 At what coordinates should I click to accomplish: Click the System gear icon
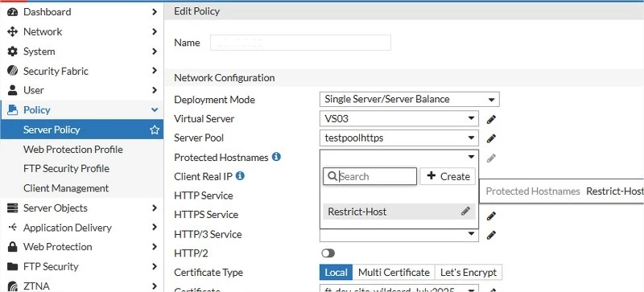pyautogui.click(x=13, y=51)
